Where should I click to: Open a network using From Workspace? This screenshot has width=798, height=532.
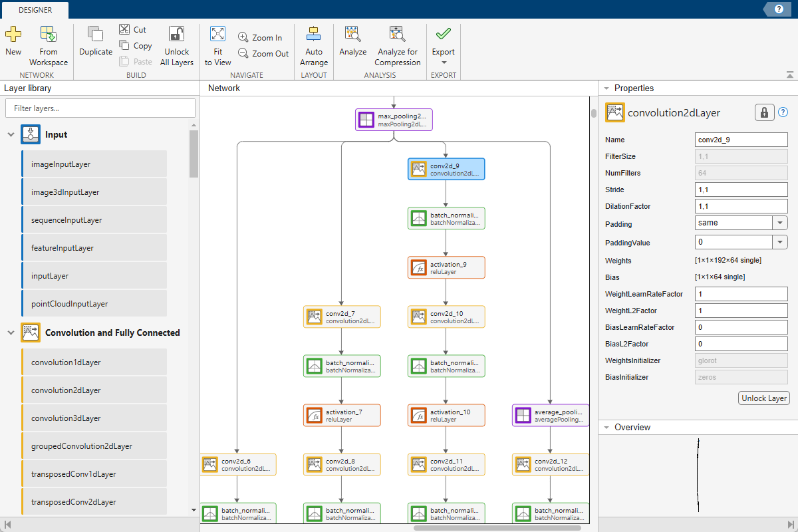pyautogui.click(x=48, y=41)
